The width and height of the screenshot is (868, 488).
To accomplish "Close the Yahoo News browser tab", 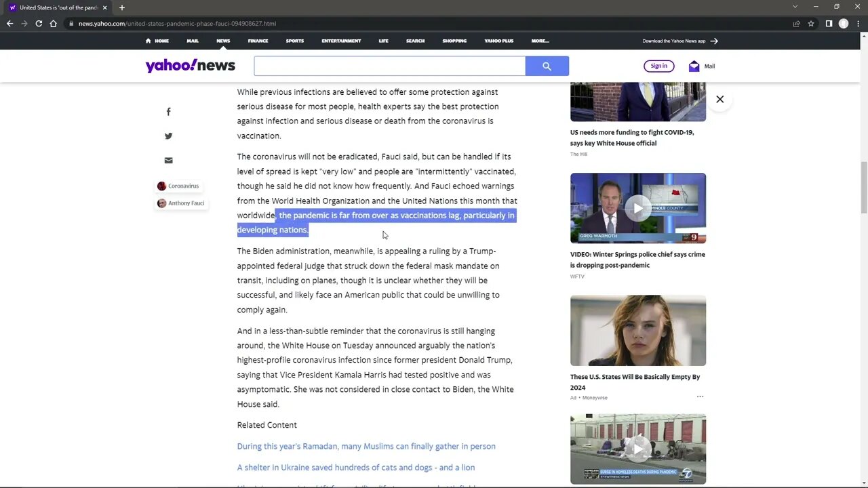I will pyautogui.click(x=105, y=7).
